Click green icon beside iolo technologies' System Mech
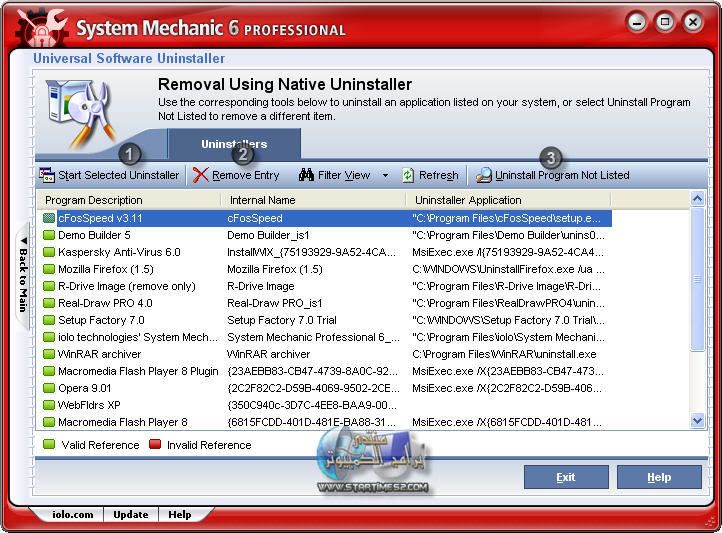Image resolution: width=722 pixels, height=533 pixels. (49, 337)
